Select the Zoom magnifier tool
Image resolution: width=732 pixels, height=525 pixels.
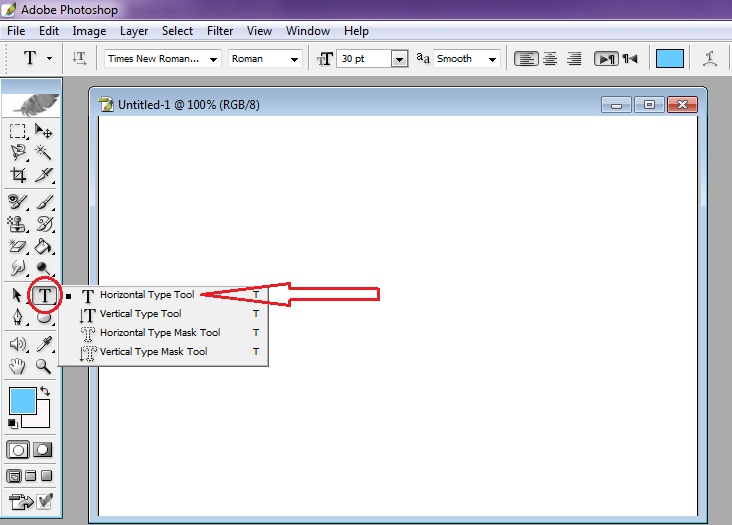tap(43, 366)
